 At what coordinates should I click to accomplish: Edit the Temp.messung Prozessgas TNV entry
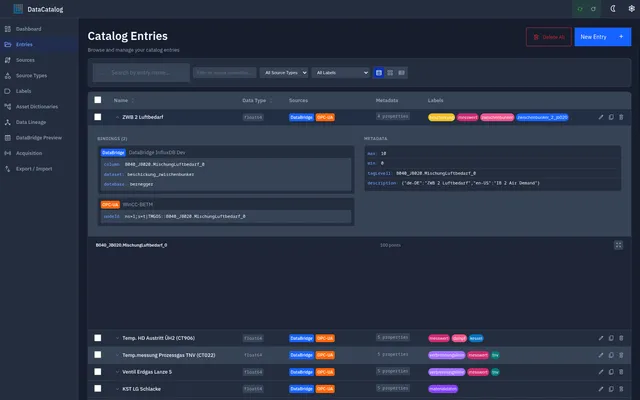click(x=601, y=355)
